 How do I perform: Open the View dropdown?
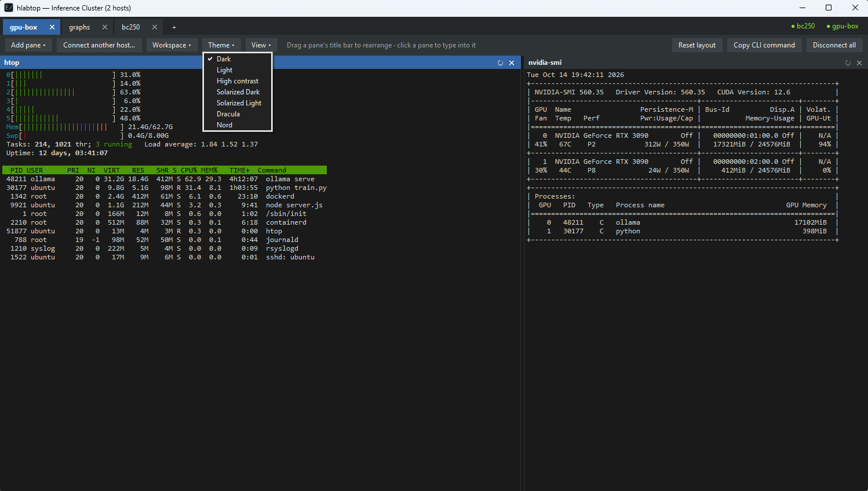(x=261, y=45)
